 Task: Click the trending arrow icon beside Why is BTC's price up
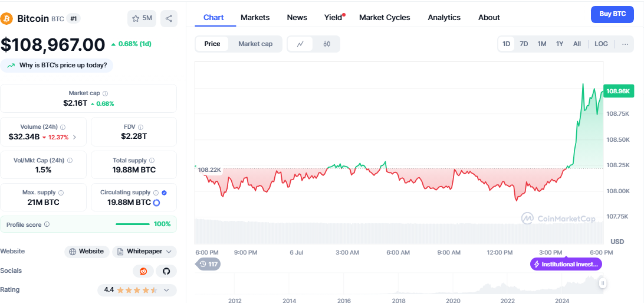(11, 66)
